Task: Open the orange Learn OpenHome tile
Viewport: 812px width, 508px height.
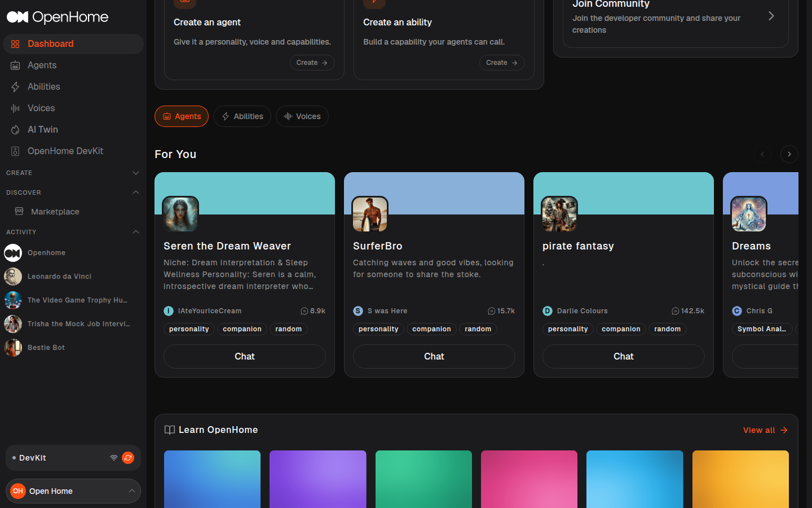Action: pos(740,479)
